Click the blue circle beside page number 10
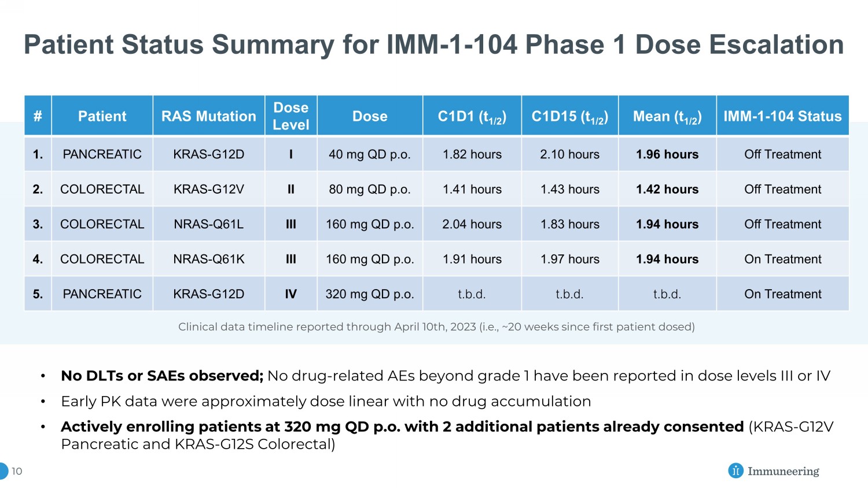Image resolution: width=868 pixels, height=488 pixels. (3, 471)
